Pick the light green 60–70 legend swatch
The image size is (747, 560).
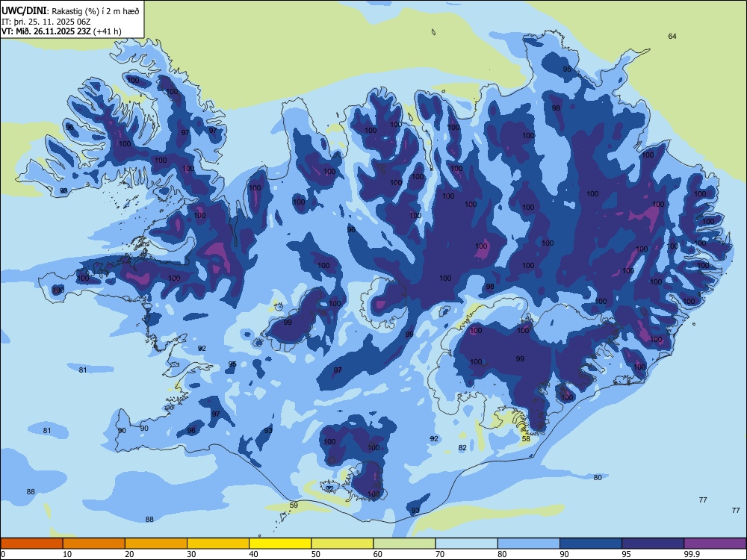[404, 544]
